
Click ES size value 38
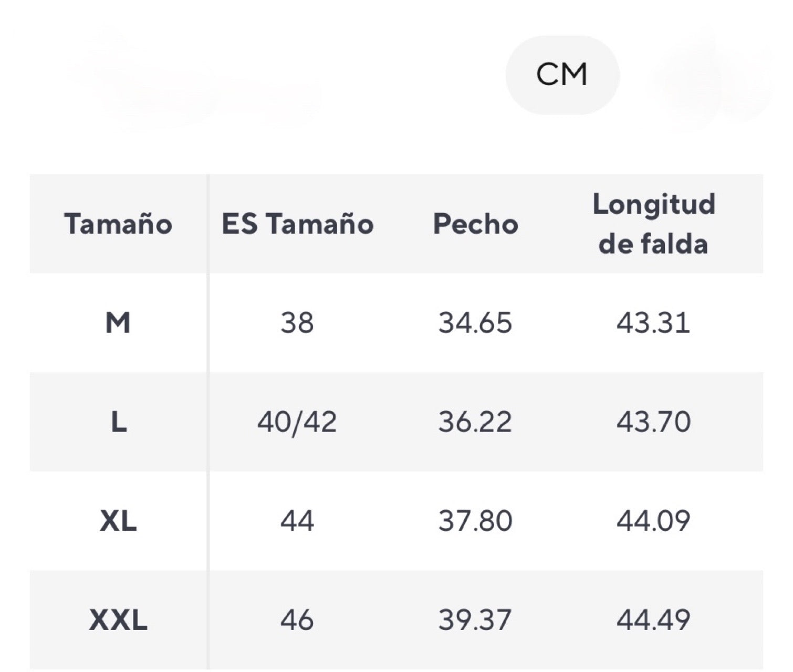coord(297,322)
